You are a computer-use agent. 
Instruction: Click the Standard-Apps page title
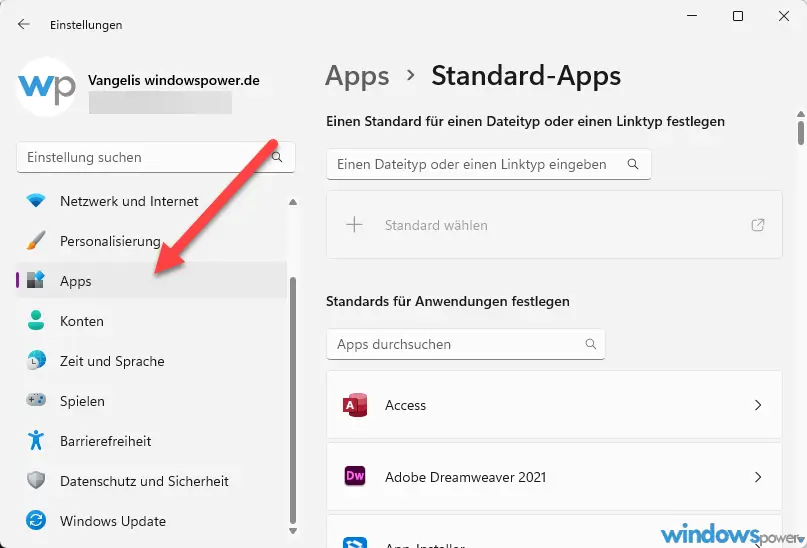coord(526,76)
